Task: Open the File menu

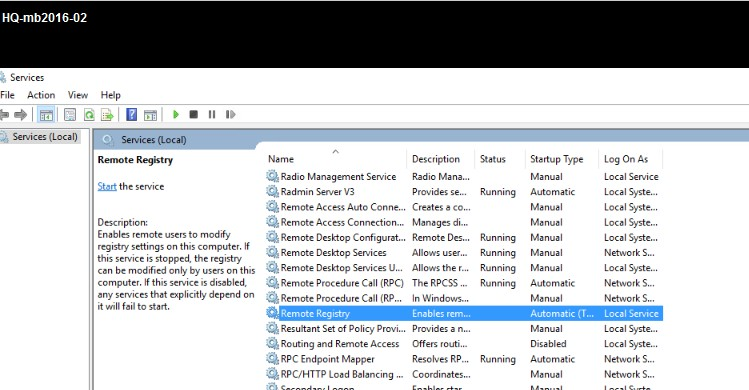Action: pos(7,95)
